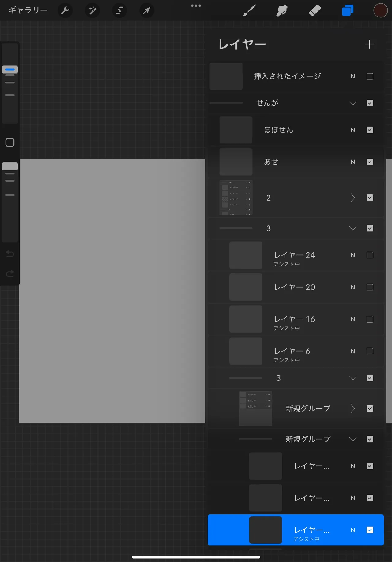Select the Eraser tool
This screenshot has width=392, height=562.
click(x=315, y=11)
